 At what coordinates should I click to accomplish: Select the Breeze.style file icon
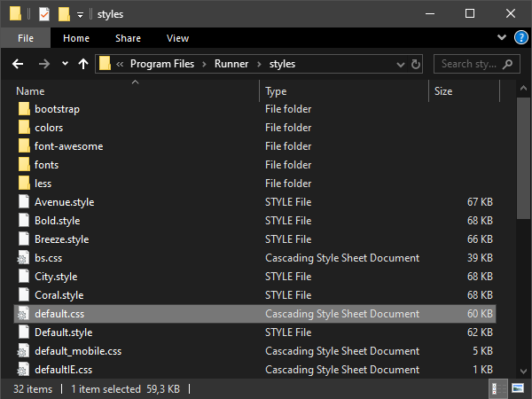24,239
